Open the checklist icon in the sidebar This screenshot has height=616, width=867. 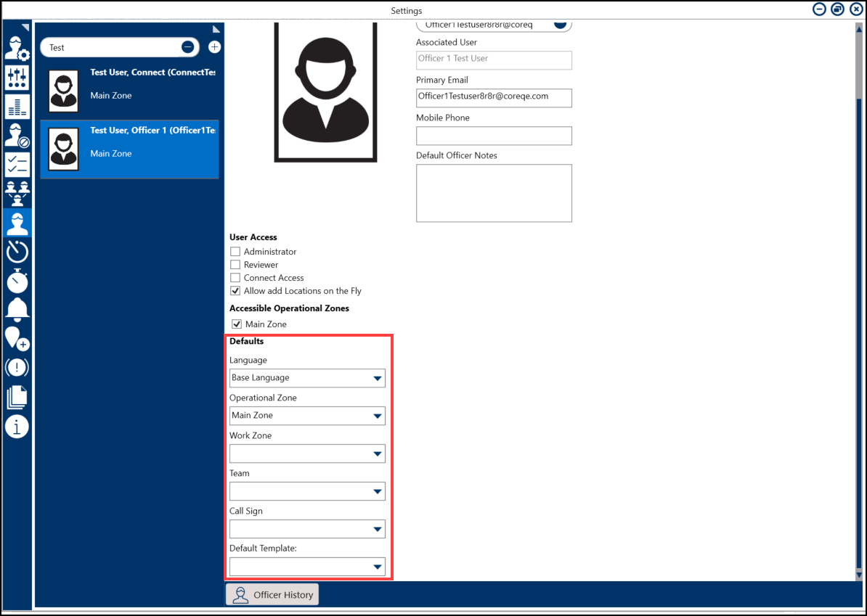(x=17, y=164)
